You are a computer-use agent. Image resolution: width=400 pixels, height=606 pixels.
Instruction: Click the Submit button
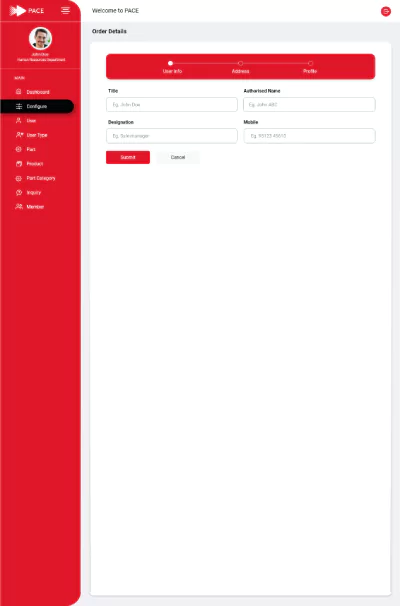[x=128, y=157]
